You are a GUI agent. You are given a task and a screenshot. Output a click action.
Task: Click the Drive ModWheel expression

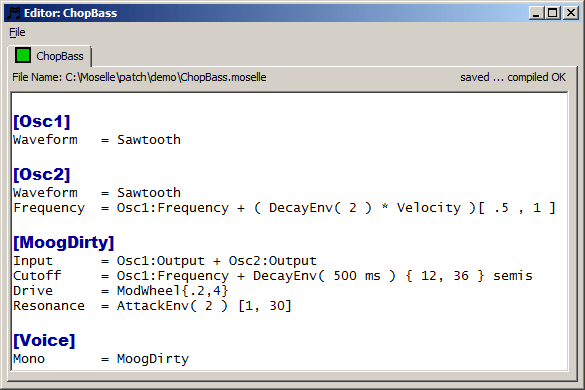pyautogui.click(x=172, y=291)
